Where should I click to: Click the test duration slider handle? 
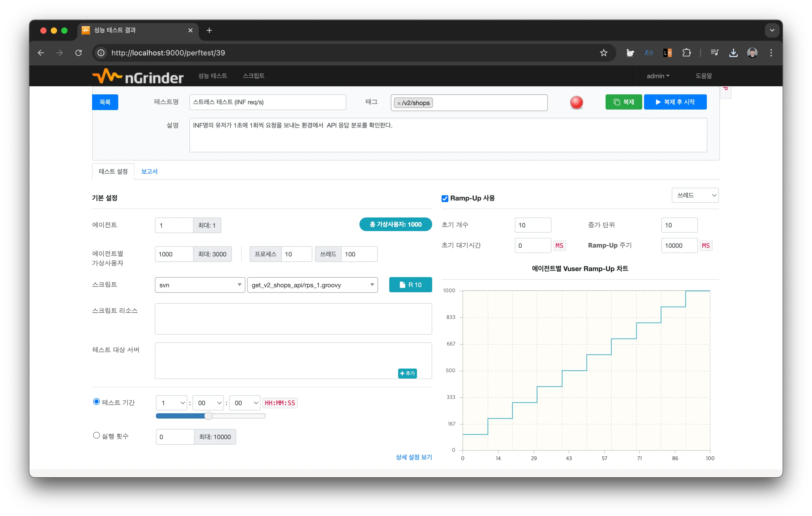(x=208, y=416)
